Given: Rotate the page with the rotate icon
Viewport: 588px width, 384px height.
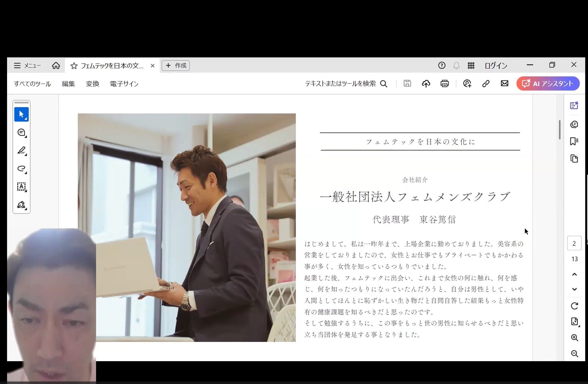Looking at the screenshot, I should point(574,306).
